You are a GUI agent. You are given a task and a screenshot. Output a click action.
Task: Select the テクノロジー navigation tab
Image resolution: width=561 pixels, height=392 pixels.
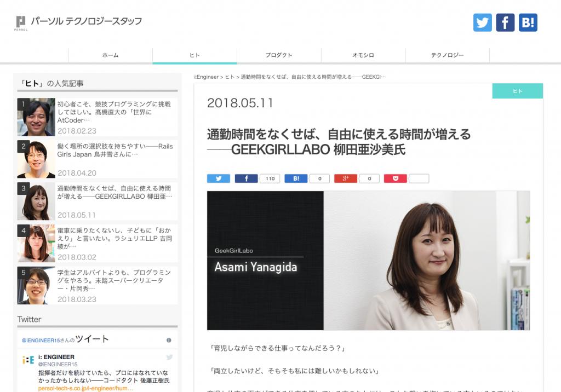[x=447, y=55]
